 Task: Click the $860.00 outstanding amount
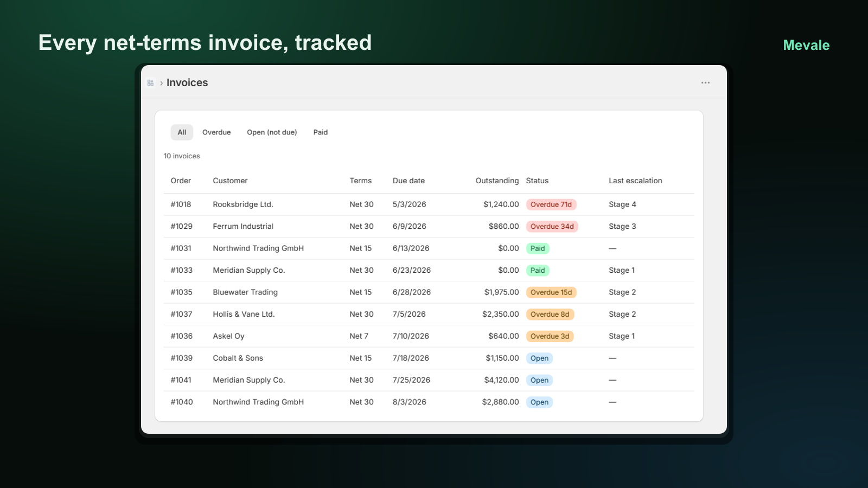(x=503, y=226)
